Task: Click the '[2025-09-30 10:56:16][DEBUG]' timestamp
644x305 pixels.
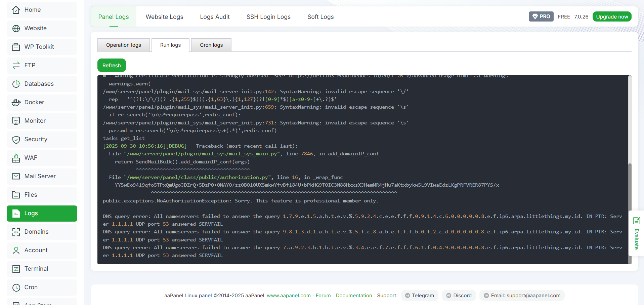Action: click(145, 146)
